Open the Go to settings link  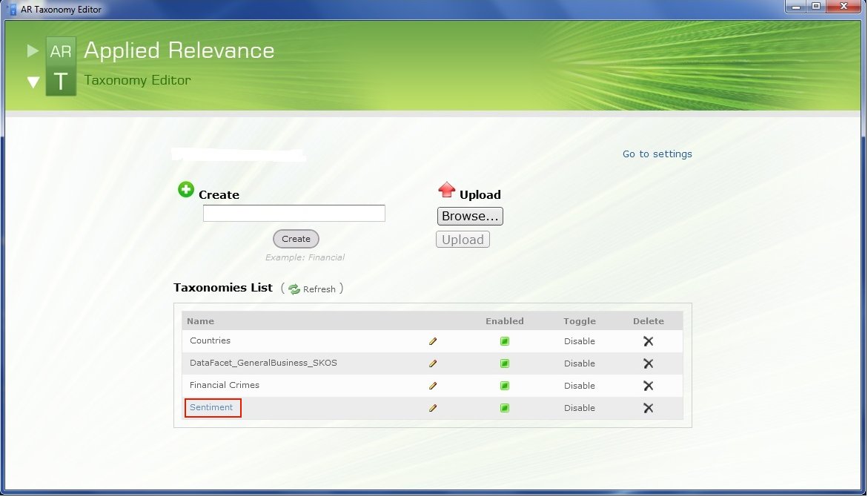pyautogui.click(x=657, y=154)
